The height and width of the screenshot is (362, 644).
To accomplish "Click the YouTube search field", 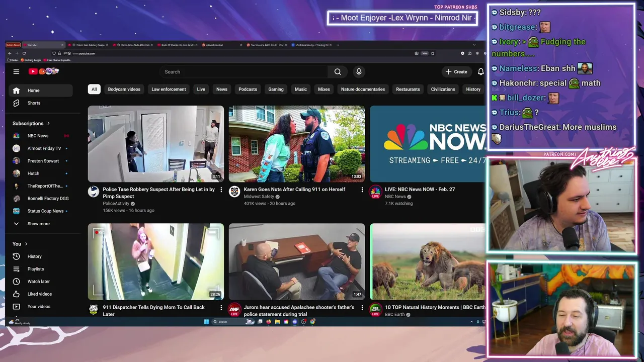I will pyautogui.click(x=244, y=72).
